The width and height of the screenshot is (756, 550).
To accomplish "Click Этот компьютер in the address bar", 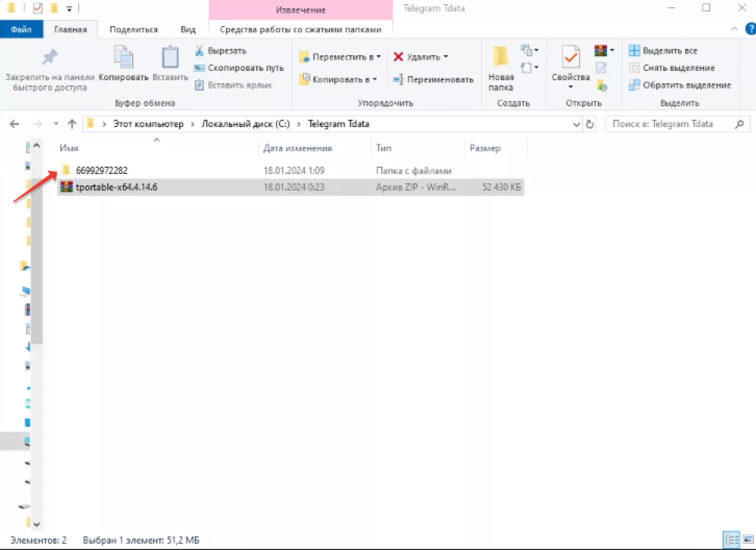I will click(x=148, y=124).
